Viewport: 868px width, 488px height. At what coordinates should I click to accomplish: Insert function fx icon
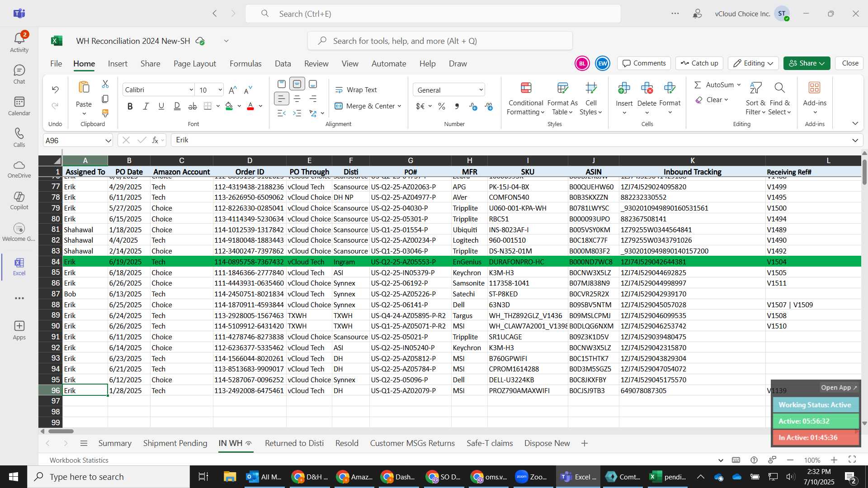pyautogui.click(x=155, y=140)
